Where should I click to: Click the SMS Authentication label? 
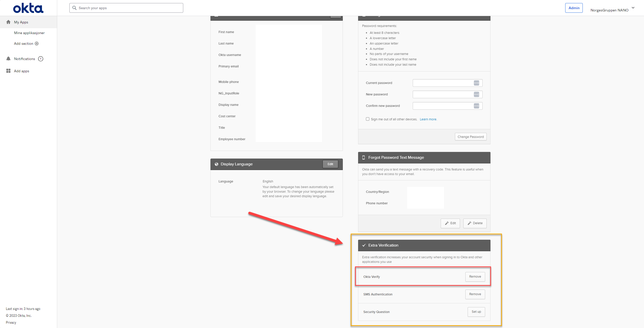tap(378, 294)
